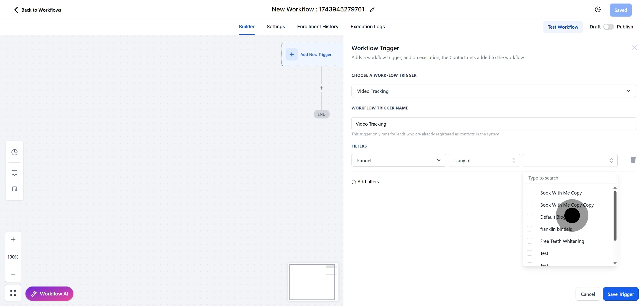Open the Enrollment History tab

click(x=318, y=26)
